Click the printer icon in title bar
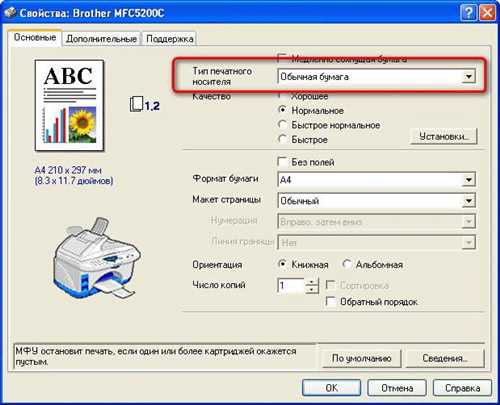 point(10,13)
